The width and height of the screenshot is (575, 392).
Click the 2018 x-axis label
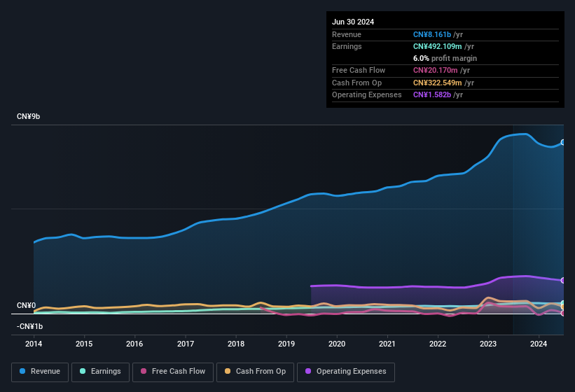click(236, 344)
